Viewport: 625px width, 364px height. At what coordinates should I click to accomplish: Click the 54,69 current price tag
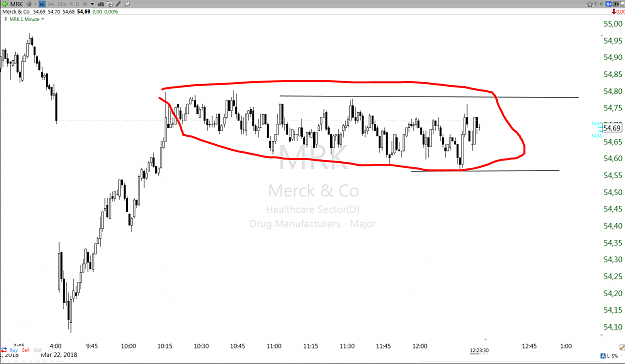pyautogui.click(x=612, y=128)
